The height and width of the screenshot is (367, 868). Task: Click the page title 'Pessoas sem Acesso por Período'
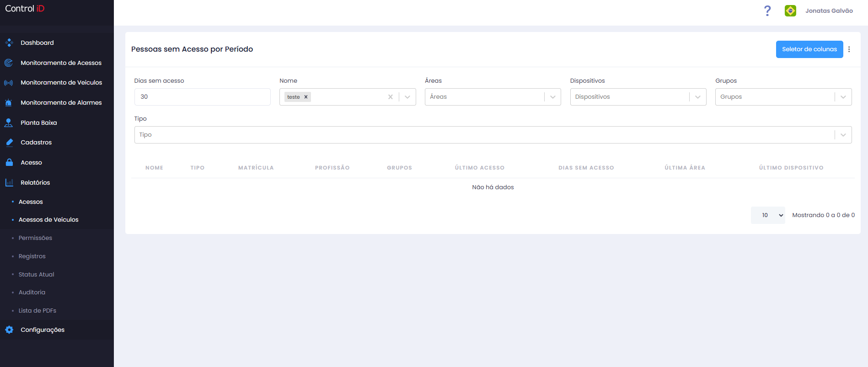pos(192,49)
